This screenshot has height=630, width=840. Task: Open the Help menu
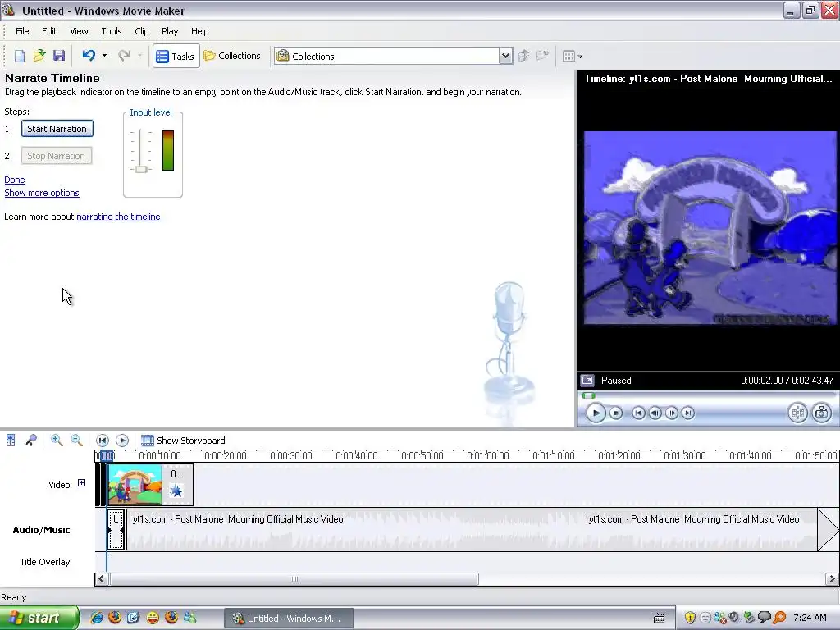(200, 31)
